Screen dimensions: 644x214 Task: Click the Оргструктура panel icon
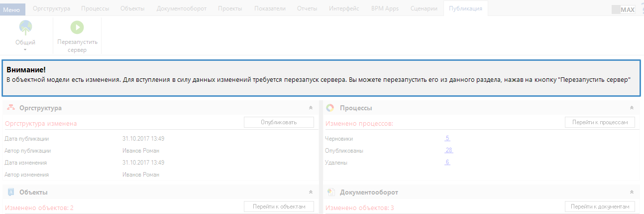point(11,108)
